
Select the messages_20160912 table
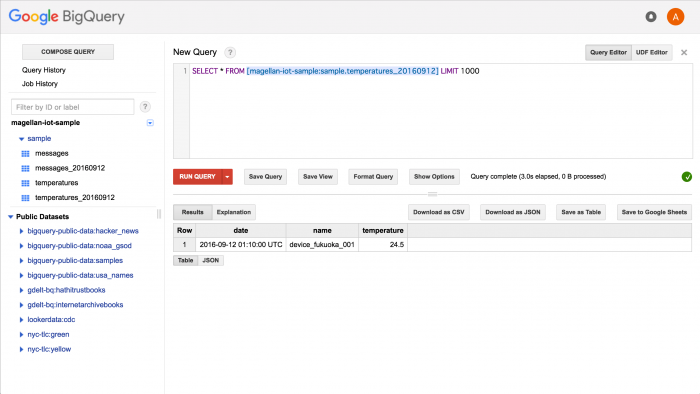pos(70,168)
